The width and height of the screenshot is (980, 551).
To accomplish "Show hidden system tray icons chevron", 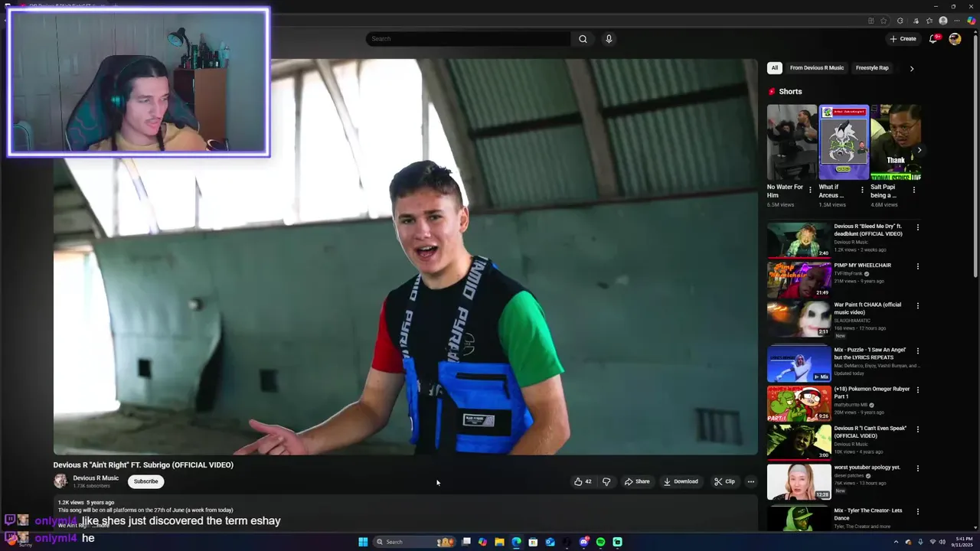I will point(896,542).
